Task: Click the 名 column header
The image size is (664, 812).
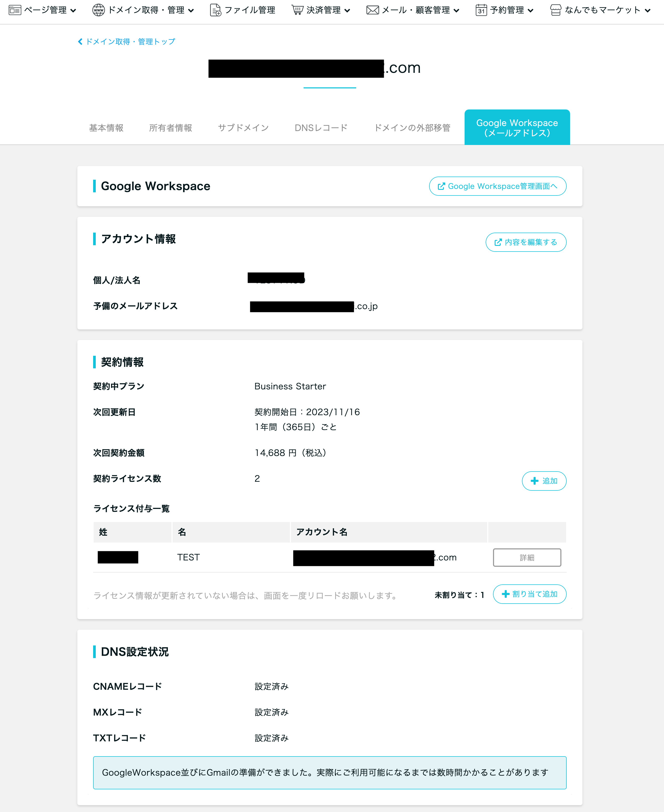Action: pyautogui.click(x=231, y=532)
